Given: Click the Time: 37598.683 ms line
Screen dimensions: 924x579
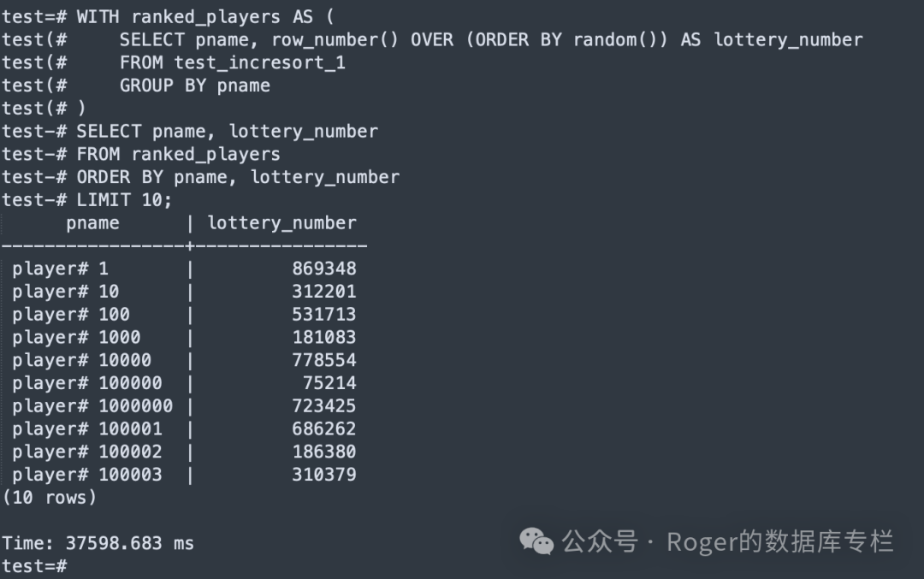Looking at the screenshot, I should (x=98, y=543).
